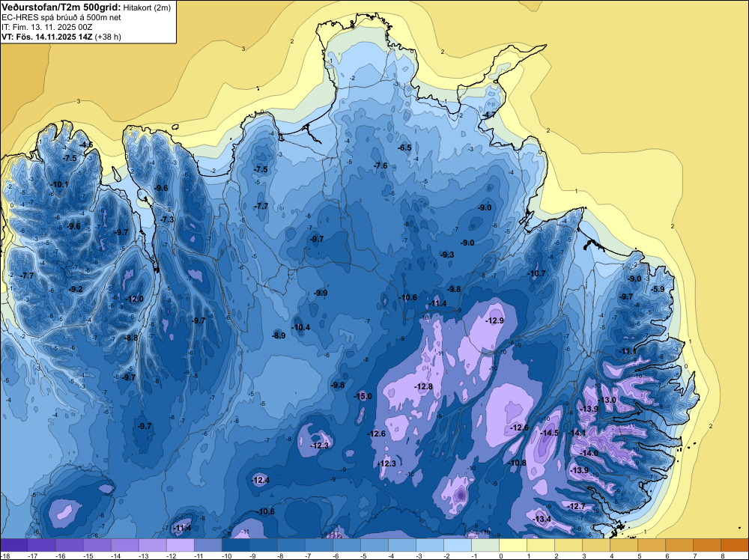The height and width of the screenshot is (560, 749).
Task: Click the -13.0 temperature value
Action: (607, 400)
